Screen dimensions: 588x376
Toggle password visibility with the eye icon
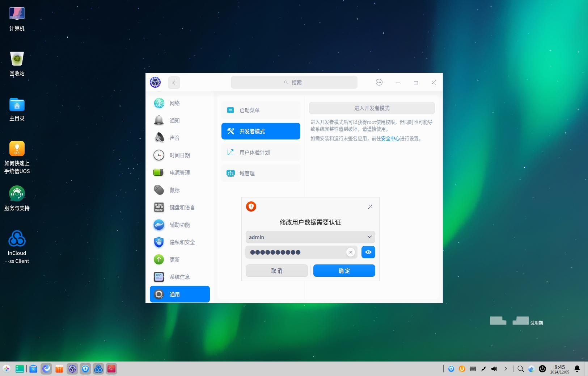[368, 252]
